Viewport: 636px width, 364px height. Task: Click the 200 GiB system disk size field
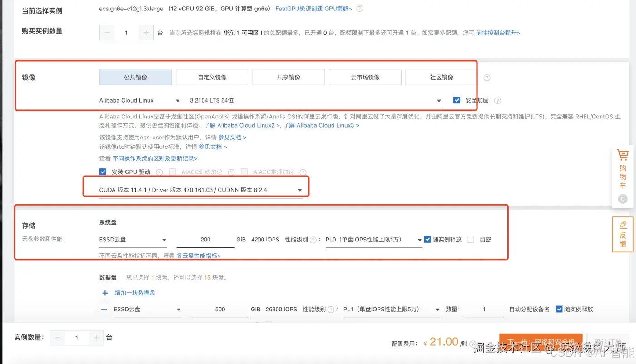coord(204,240)
